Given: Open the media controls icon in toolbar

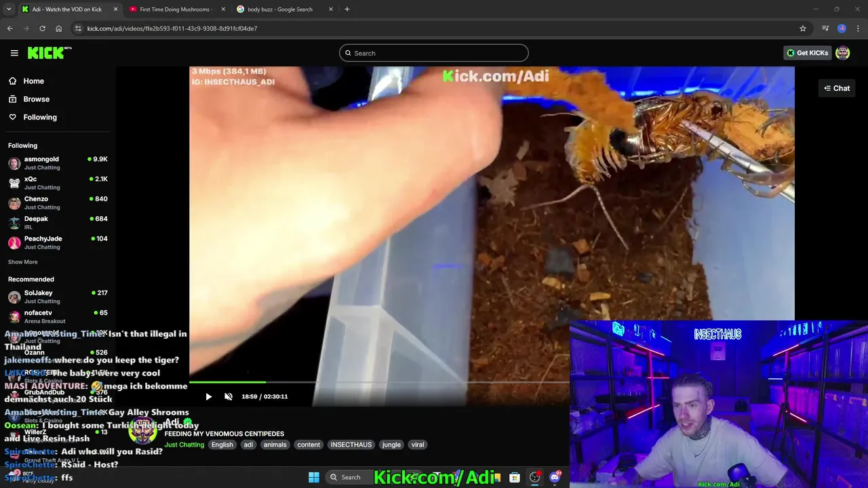Looking at the screenshot, I should point(825,28).
